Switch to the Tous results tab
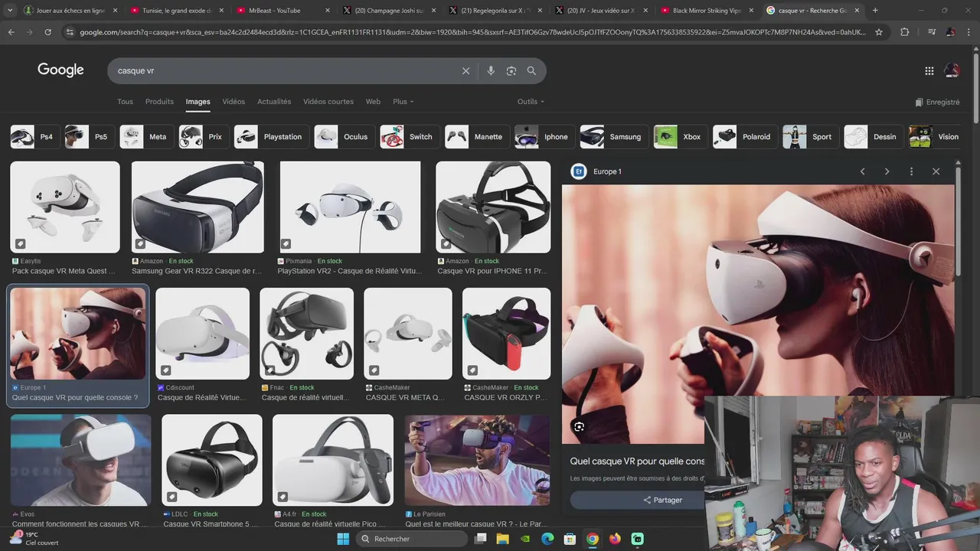The image size is (980, 551). tap(125, 102)
